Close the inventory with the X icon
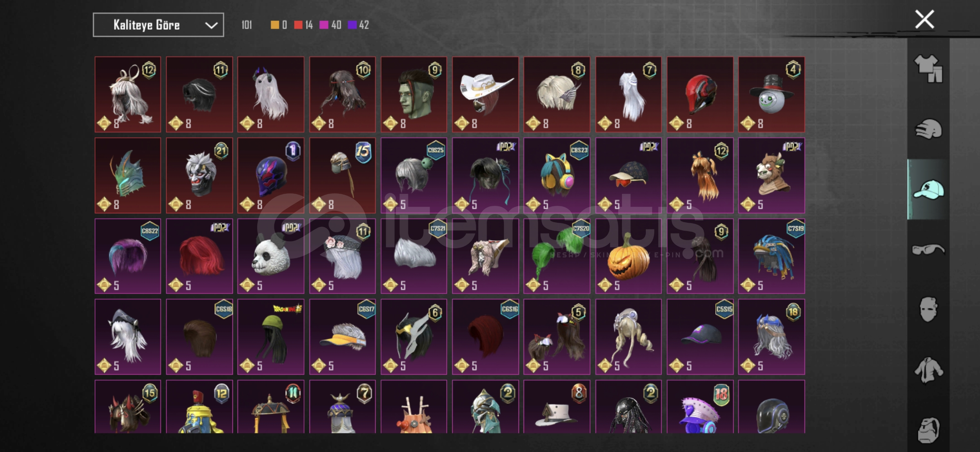This screenshot has height=452, width=980. click(924, 19)
